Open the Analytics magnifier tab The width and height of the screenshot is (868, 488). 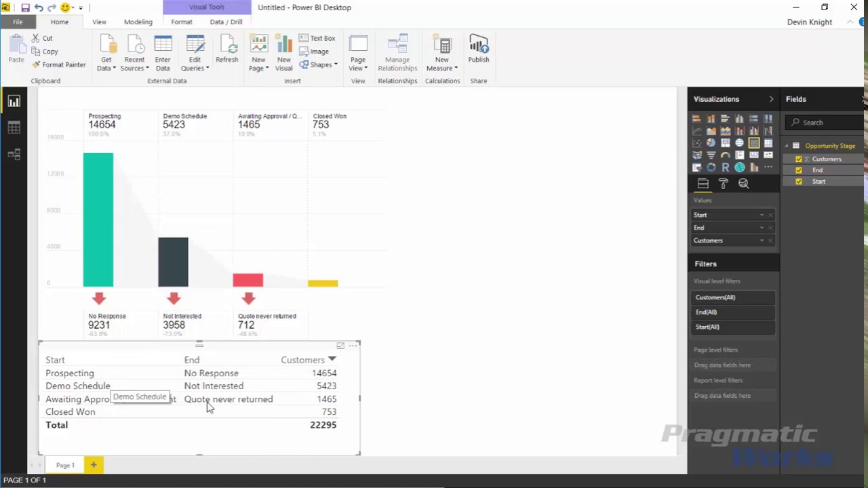point(743,184)
